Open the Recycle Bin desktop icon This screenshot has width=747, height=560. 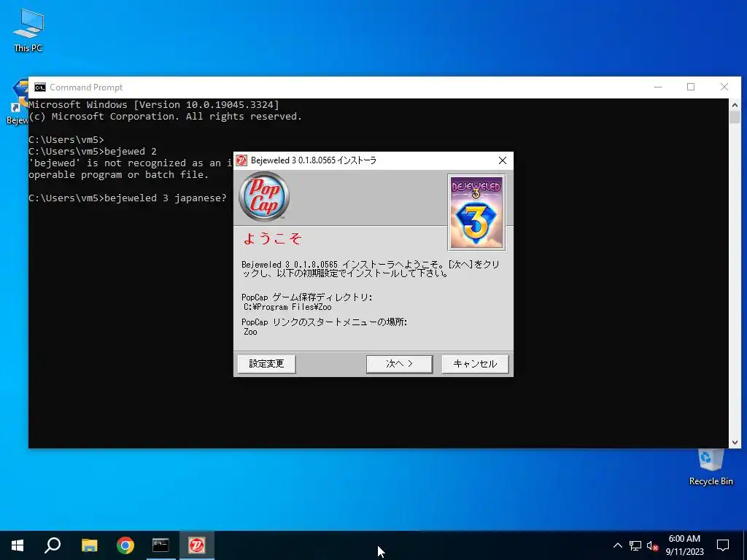tap(711, 467)
